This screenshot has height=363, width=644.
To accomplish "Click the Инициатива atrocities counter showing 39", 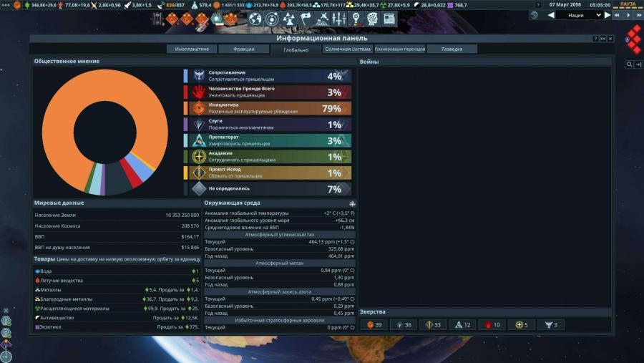I will (x=375, y=325).
